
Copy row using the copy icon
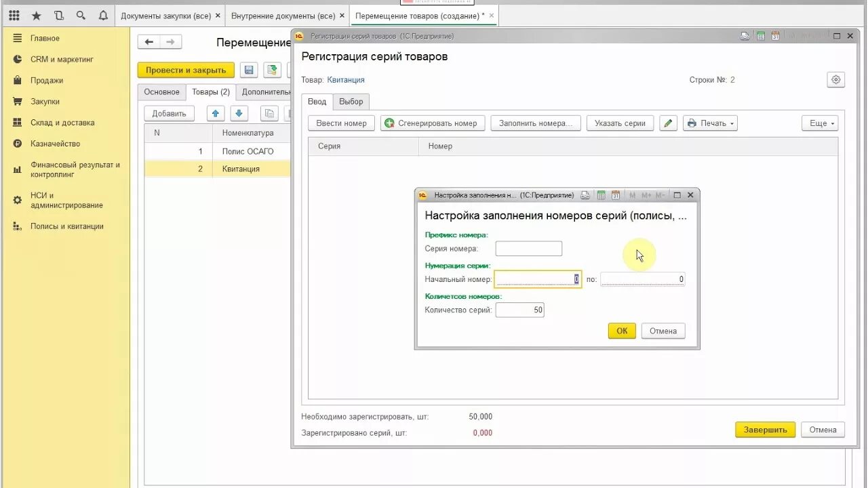tap(270, 113)
